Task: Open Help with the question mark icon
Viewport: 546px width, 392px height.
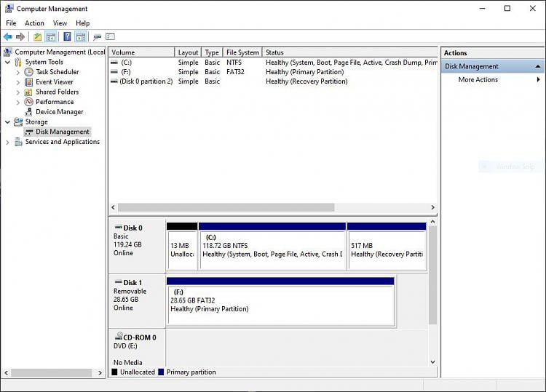Action: (x=68, y=36)
